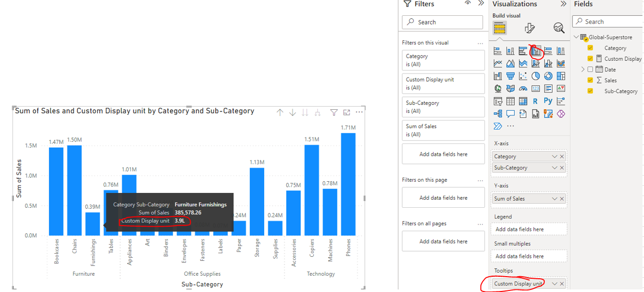Toggle Filters pane visibility eye icon
Screen dimensions: 644x292
(468, 4)
